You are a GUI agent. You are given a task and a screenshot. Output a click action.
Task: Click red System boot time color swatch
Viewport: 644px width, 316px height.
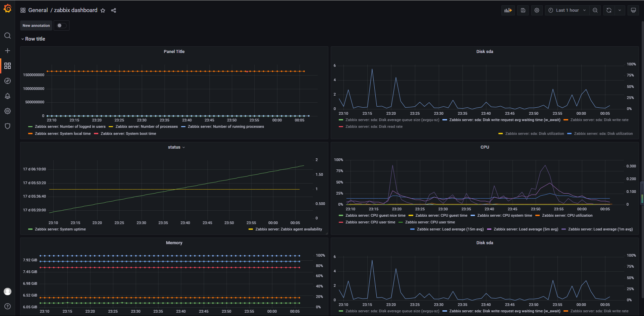[96, 134]
